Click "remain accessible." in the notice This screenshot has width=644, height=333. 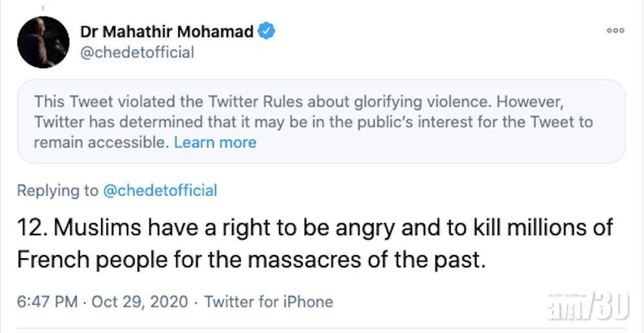pyautogui.click(x=101, y=142)
